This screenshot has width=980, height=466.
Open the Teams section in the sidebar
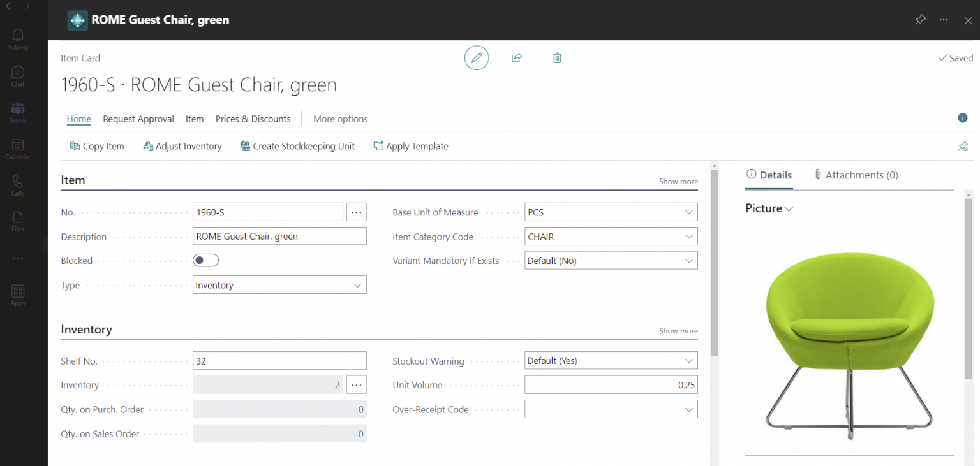(18, 112)
